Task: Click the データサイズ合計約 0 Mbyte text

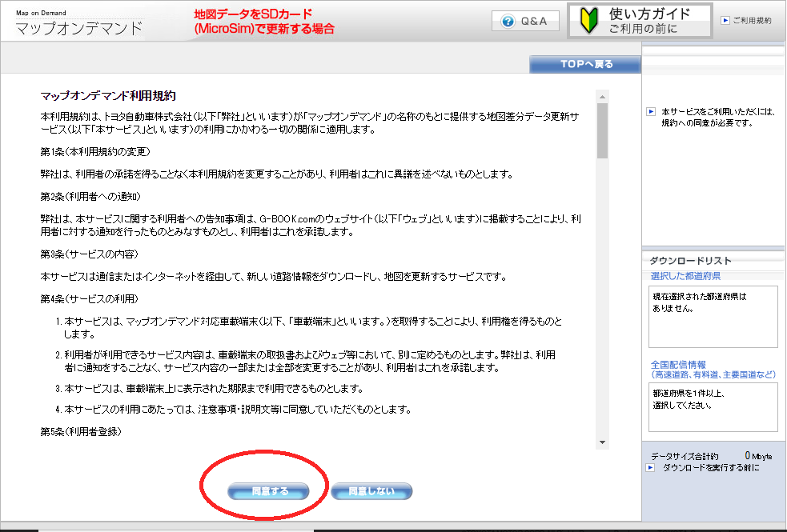Action: [711, 456]
